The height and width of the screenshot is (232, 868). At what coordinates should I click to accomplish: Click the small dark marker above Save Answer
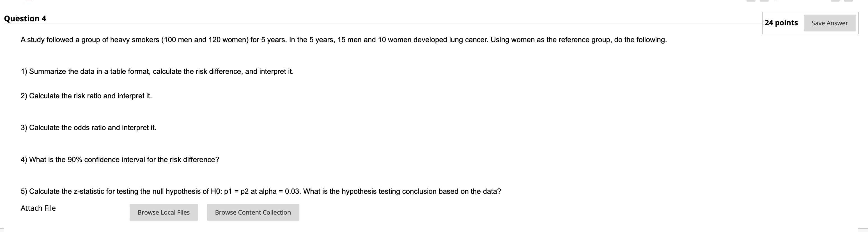pyautogui.click(x=776, y=1)
